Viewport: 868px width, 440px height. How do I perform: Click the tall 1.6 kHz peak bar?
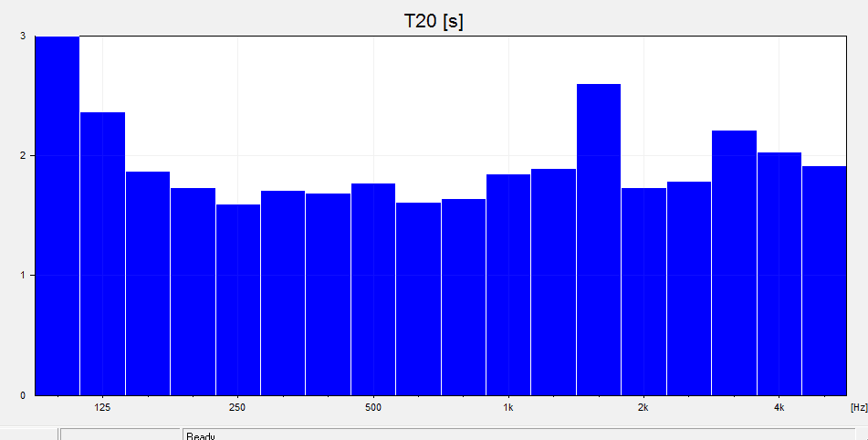(x=598, y=239)
